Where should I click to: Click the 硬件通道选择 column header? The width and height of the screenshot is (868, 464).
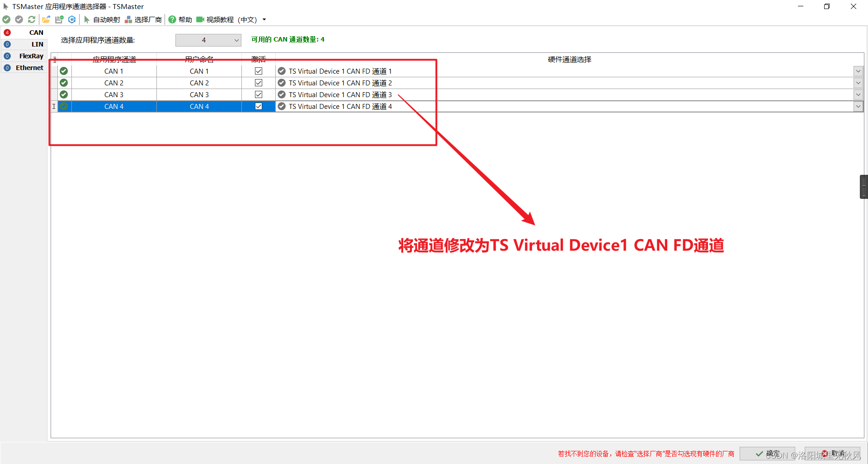[570, 59]
